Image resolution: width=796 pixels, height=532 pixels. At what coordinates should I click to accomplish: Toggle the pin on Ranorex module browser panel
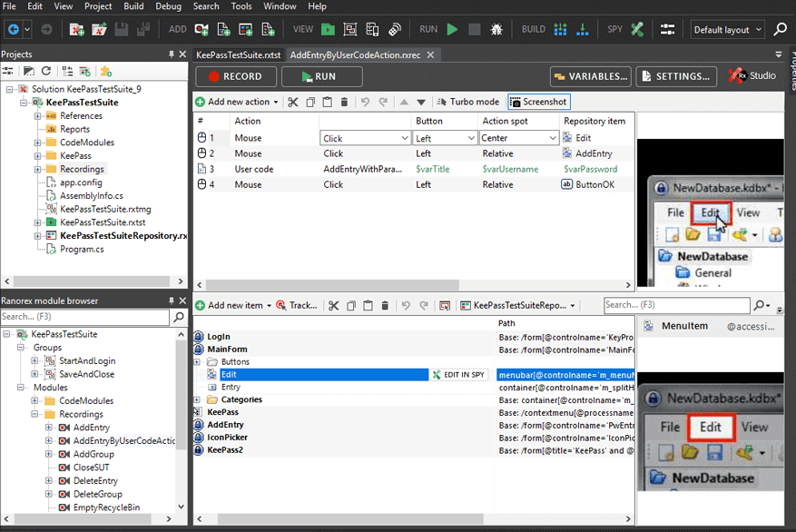(172, 301)
